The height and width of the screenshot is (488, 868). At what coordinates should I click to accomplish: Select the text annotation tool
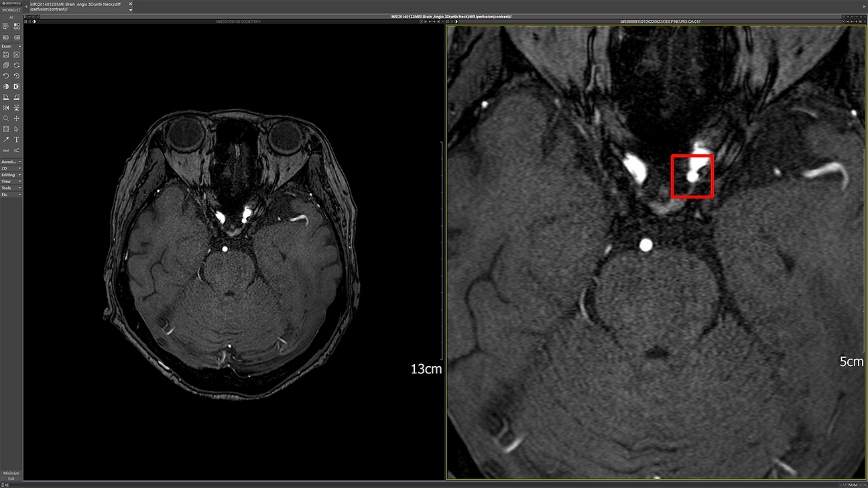point(17,139)
